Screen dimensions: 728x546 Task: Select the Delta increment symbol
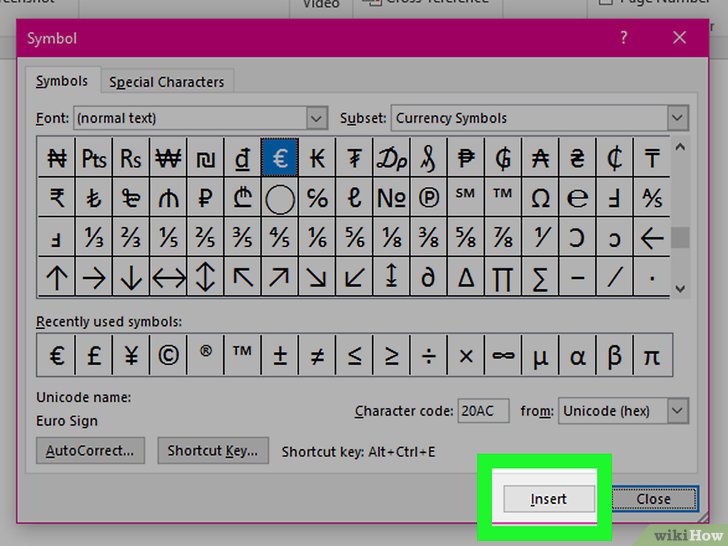coord(466,277)
